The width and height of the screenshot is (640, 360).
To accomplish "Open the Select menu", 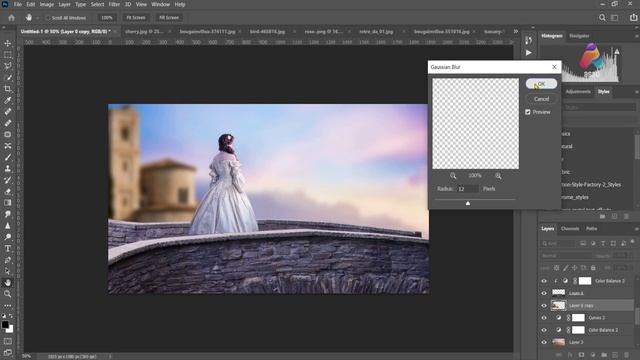I will pyautogui.click(x=97, y=4).
